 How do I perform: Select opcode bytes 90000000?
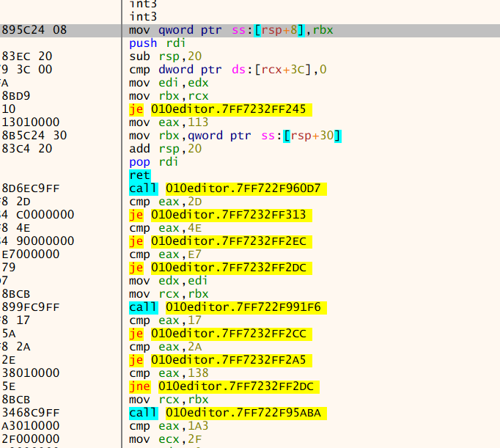pos(45,241)
